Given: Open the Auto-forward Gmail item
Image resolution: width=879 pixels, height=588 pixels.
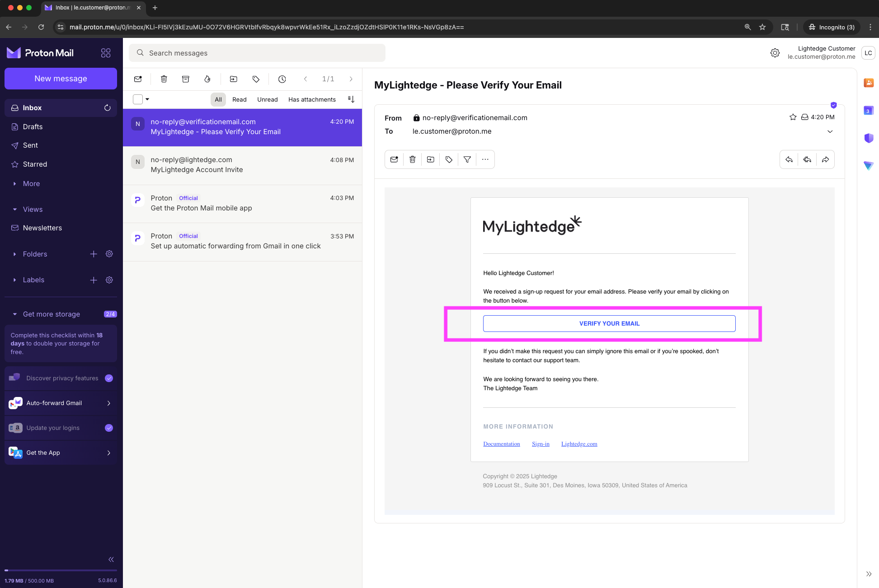Looking at the screenshot, I should [x=61, y=403].
